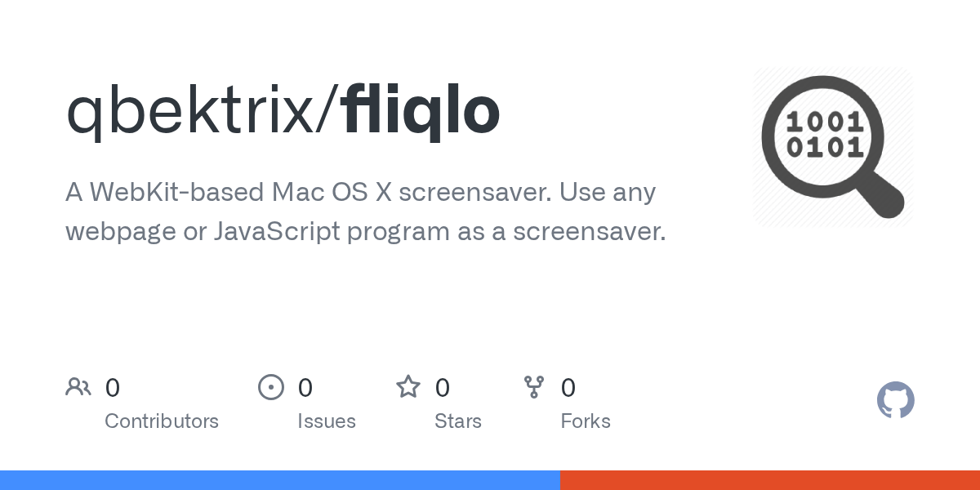980x490 pixels.
Task: Select the Contributors label
Action: click(162, 421)
